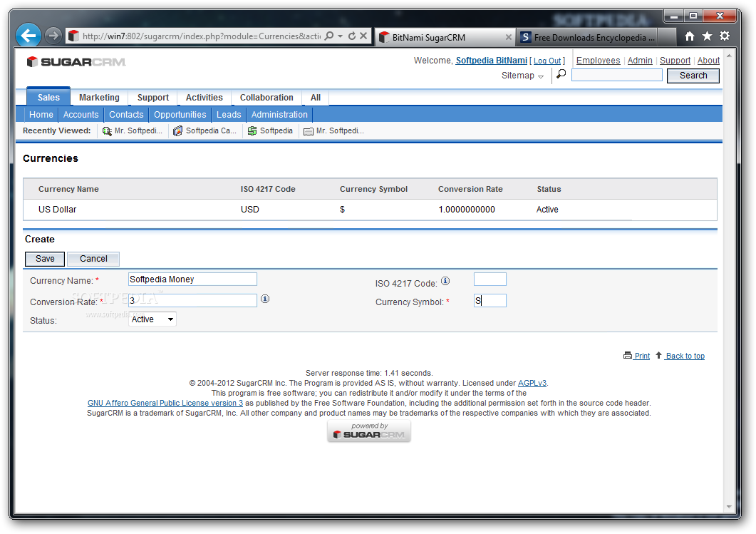Switch to the Support module tab
The height and width of the screenshot is (534, 756).
click(153, 97)
